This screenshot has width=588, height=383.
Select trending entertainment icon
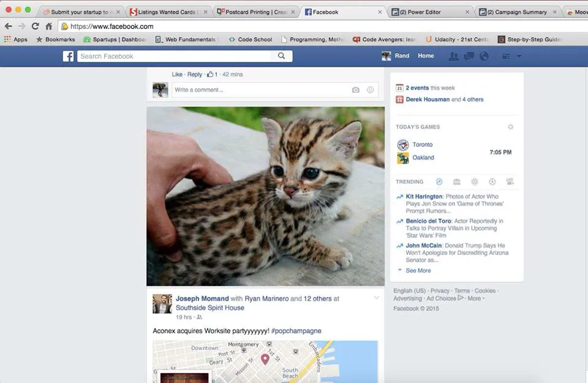510,181
